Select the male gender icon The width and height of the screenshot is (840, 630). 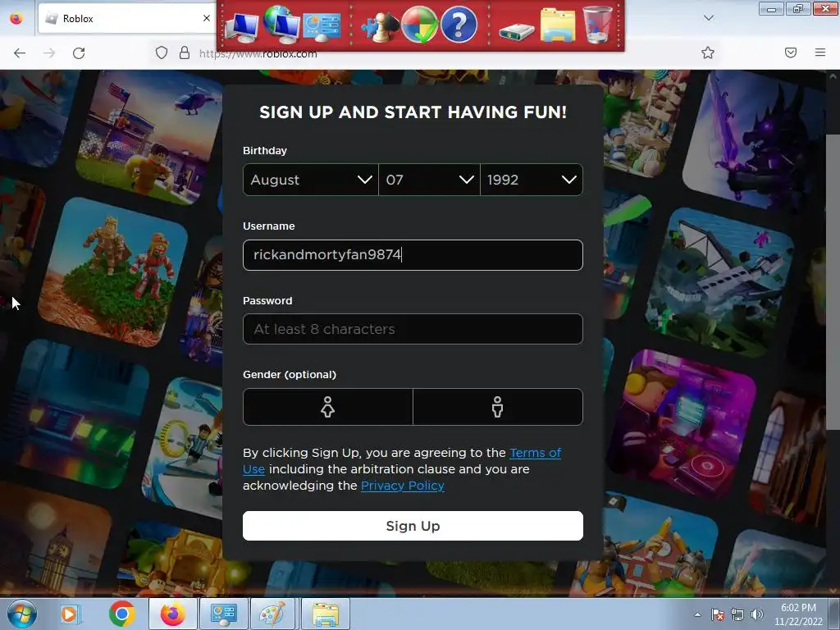[498, 407]
